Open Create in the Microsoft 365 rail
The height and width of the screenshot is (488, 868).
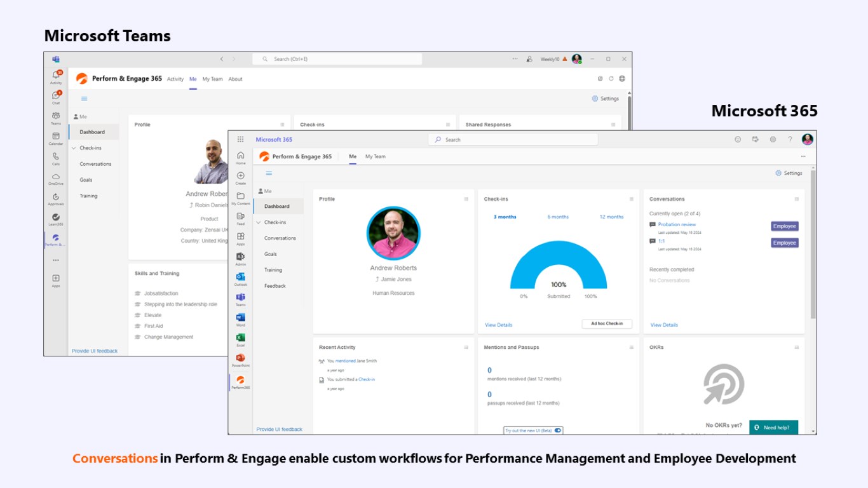[240, 178]
